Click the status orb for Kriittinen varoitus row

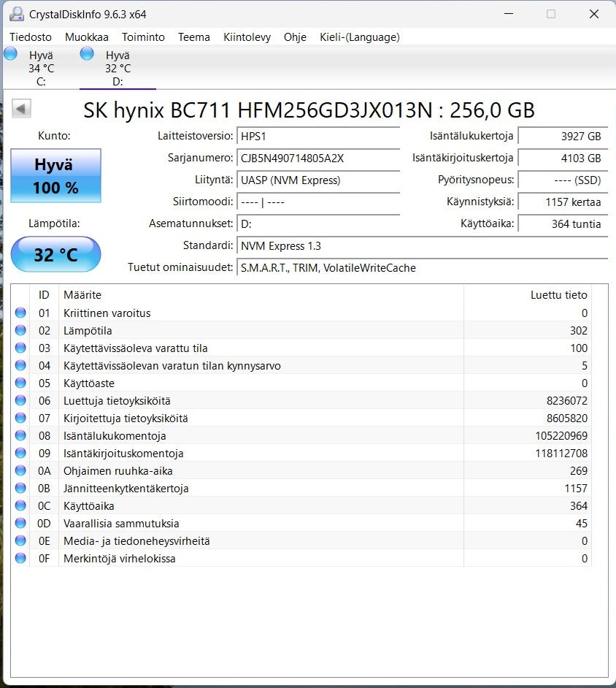[x=20, y=313]
